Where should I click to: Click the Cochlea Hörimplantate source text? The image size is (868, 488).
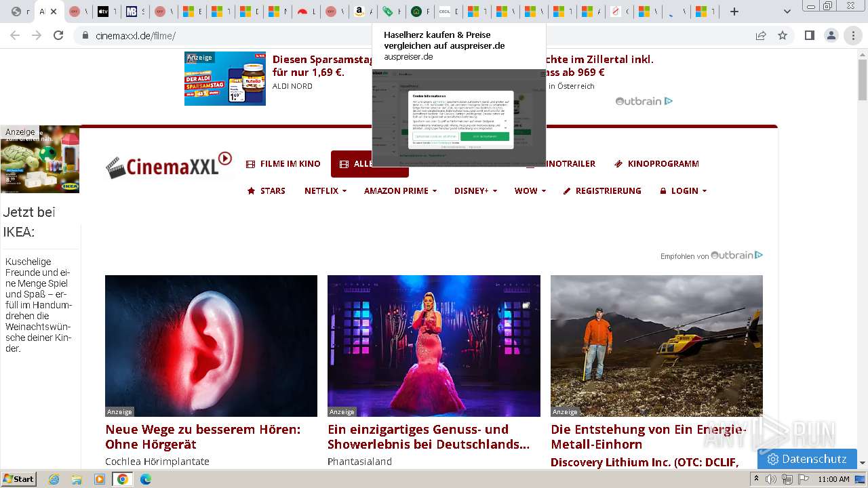[157, 462]
